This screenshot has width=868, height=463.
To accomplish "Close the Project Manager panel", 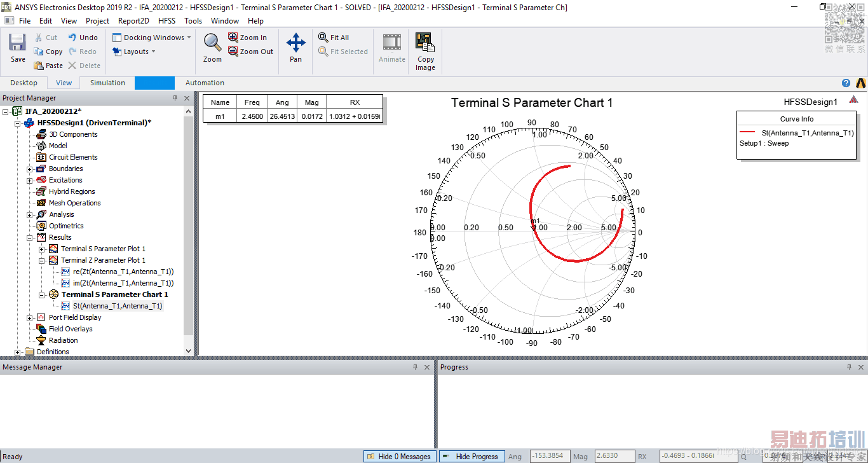I will tap(187, 98).
